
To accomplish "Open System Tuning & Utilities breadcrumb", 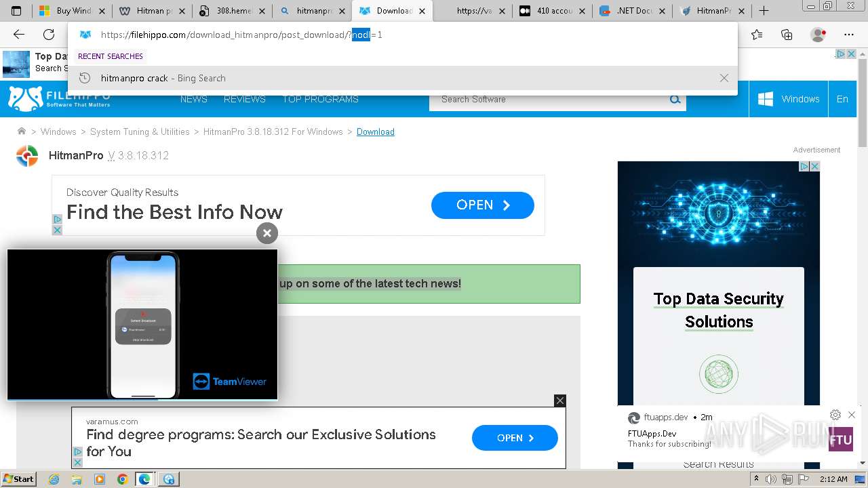I will point(140,131).
